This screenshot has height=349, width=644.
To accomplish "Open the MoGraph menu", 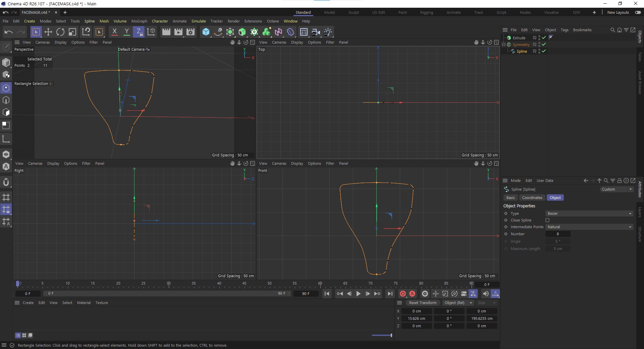I will pyautogui.click(x=139, y=21).
